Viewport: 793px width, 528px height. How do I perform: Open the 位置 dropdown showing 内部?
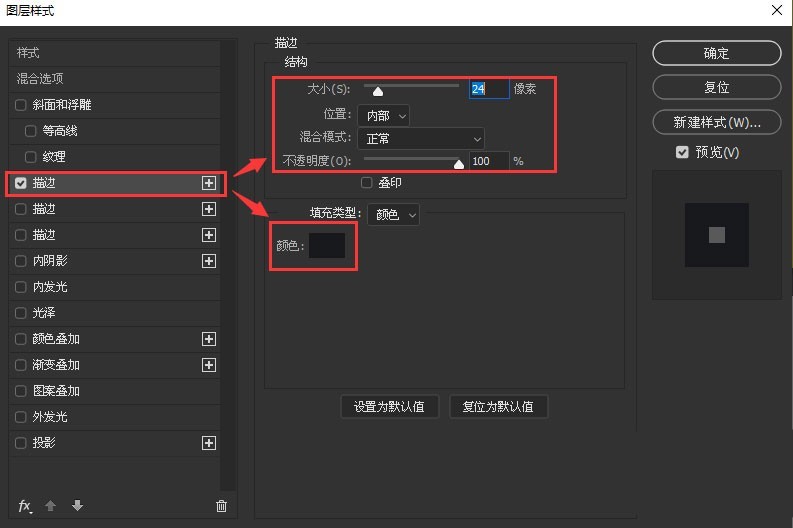383,116
